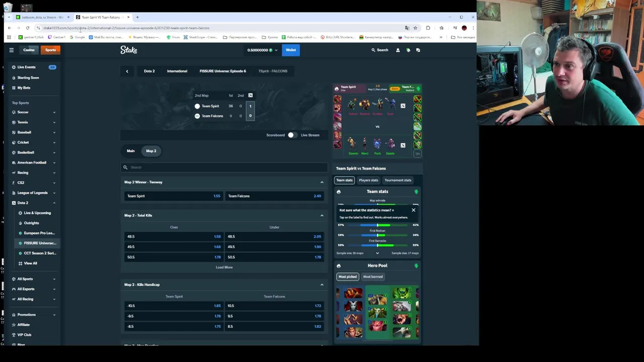The image size is (644, 362).
Task: Bookmark this page with star icon
Action: 415,28
